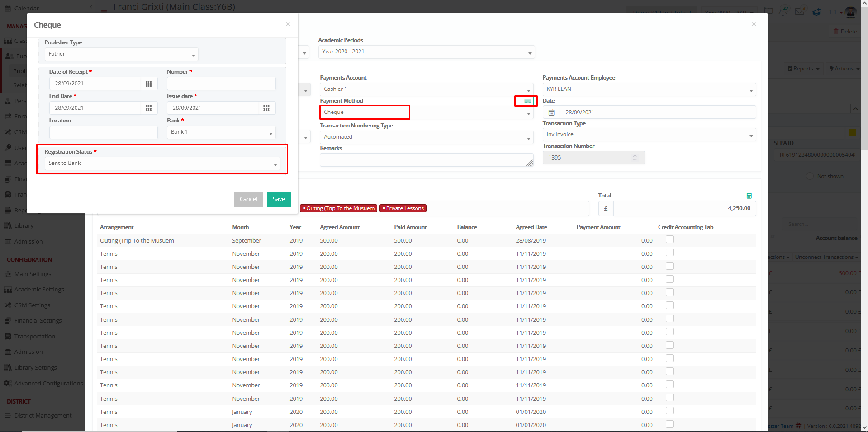Screen dimensions: 868x432
Task: Close the Cheque dialog with X
Action: tap(288, 24)
